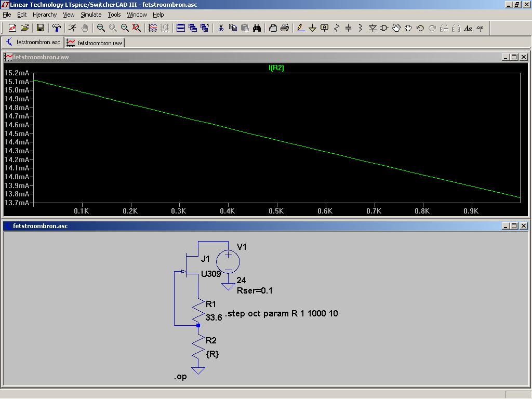Viewport: 532px width, 399px height.
Task: Click the I(R2) trace label
Action: click(276, 68)
